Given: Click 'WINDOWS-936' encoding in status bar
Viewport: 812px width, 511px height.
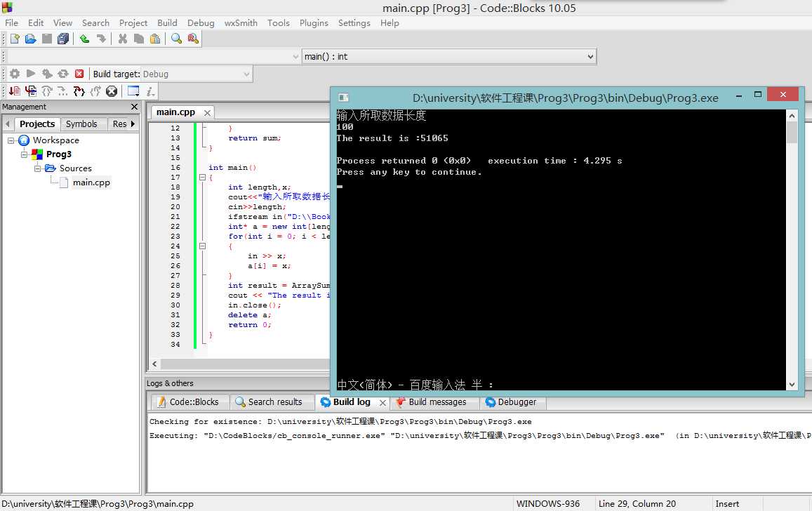Looking at the screenshot, I should point(548,504).
